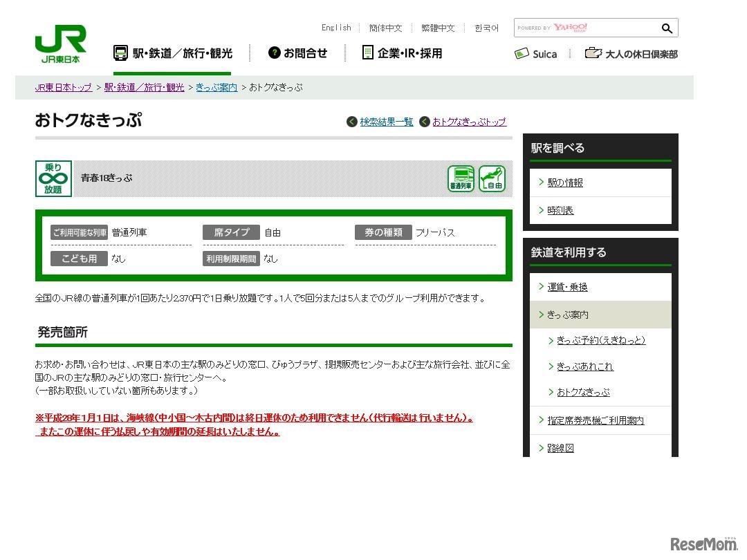This screenshot has height=560, width=747.
Task: Click the green 普通列車 train badge icon
Action: coord(461,178)
